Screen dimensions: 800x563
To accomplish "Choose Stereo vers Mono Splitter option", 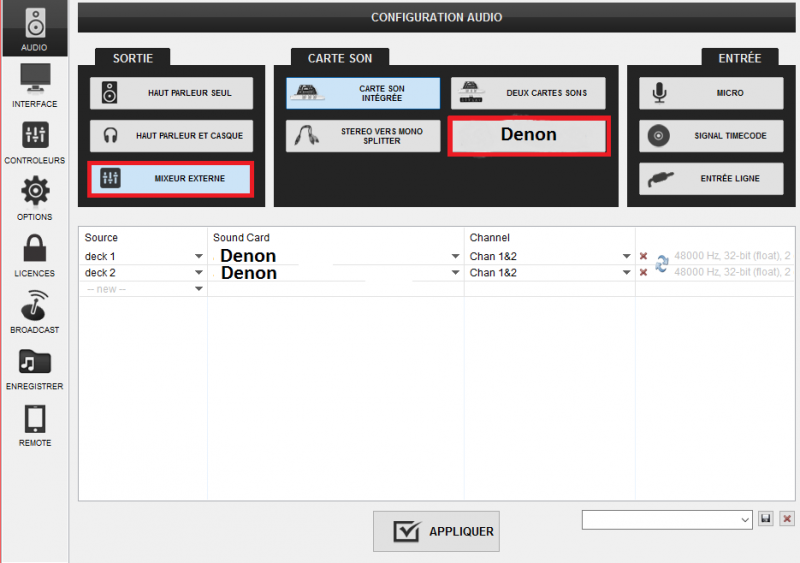I will (363, 136).
